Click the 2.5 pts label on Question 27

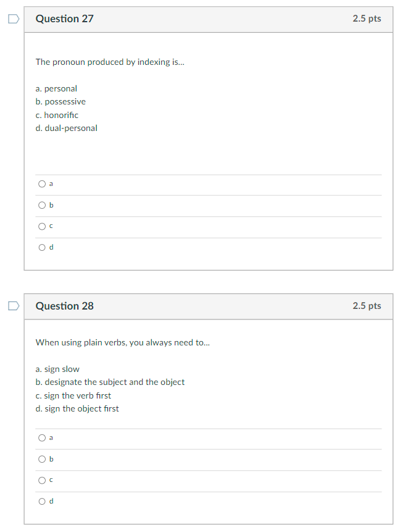point(367,19)
